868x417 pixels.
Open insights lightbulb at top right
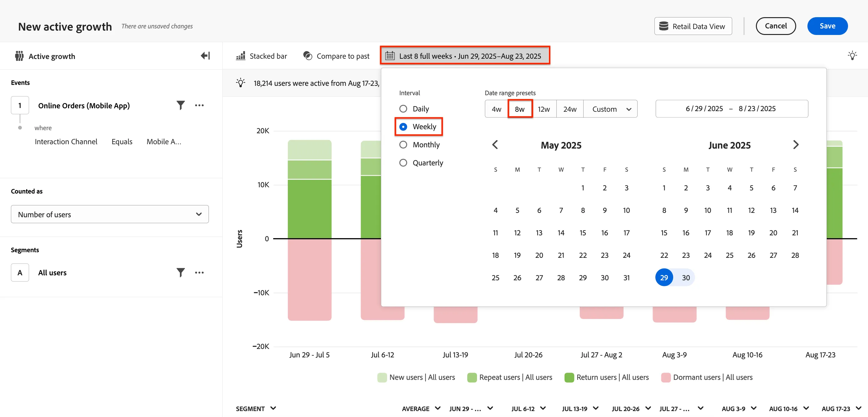click(852, 55)
